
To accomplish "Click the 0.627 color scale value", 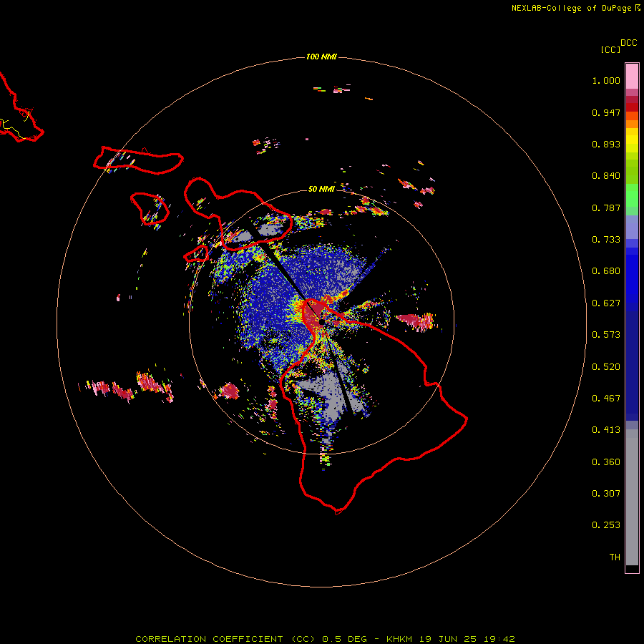I will tap(606, 303).
